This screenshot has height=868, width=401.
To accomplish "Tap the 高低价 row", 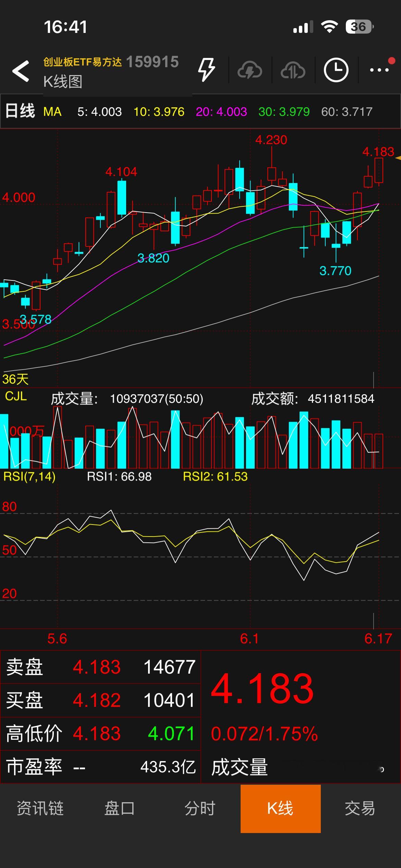I will (100, 733).
